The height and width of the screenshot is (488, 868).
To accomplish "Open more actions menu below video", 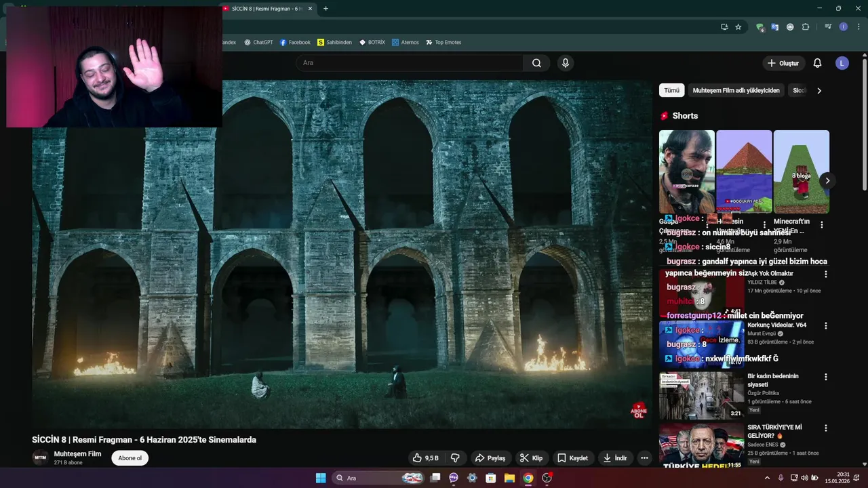I will click(x=644, y=458).
